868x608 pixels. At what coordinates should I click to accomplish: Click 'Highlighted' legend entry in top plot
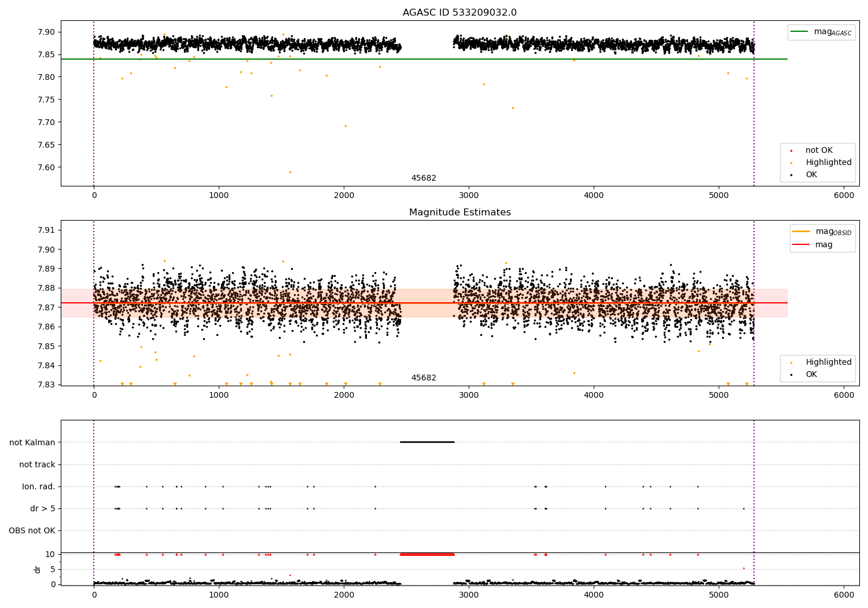point(821,163)
